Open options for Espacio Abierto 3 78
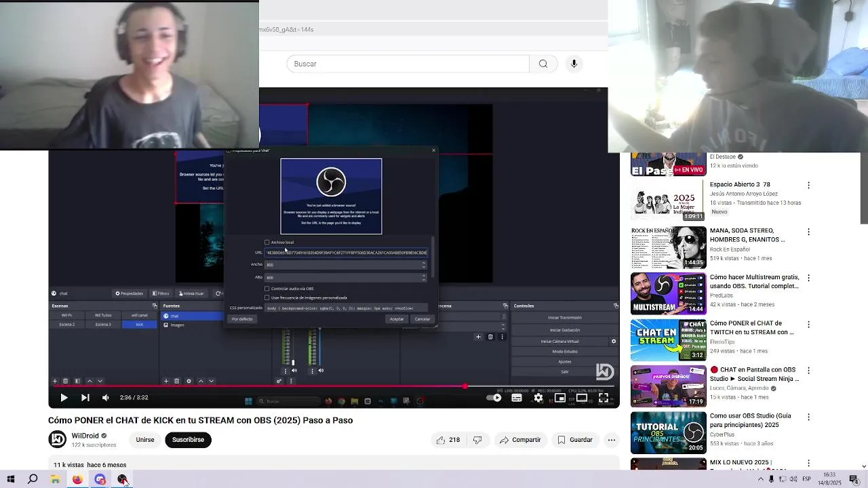This screenshot has height=488, width=868. 808,185
